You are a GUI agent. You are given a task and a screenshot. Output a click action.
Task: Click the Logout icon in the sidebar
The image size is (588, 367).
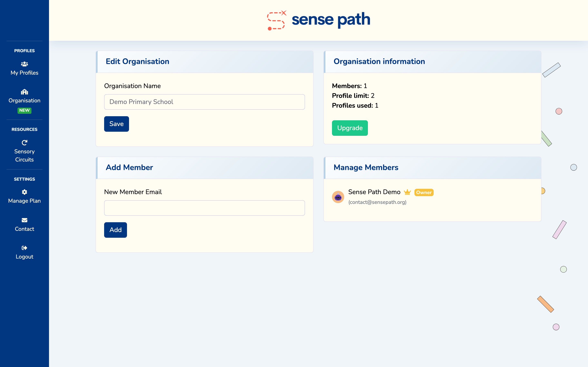coord(24,248)
